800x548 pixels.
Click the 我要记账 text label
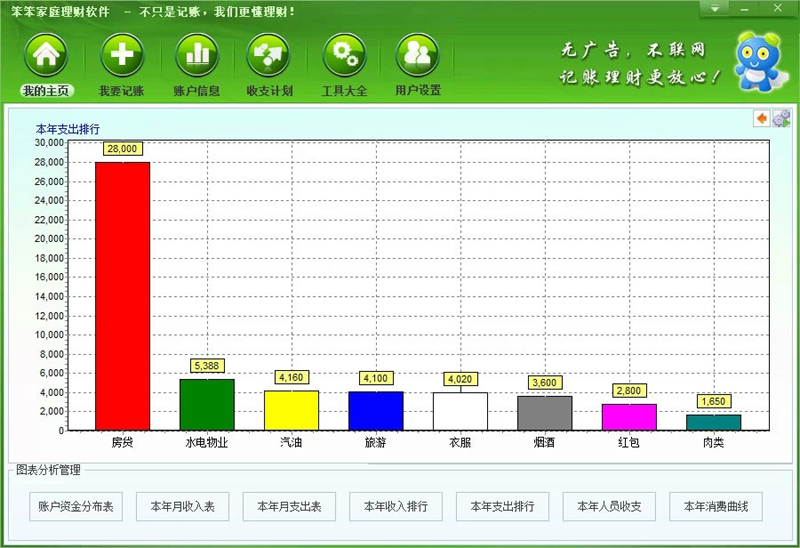click(x=121, y=91)
